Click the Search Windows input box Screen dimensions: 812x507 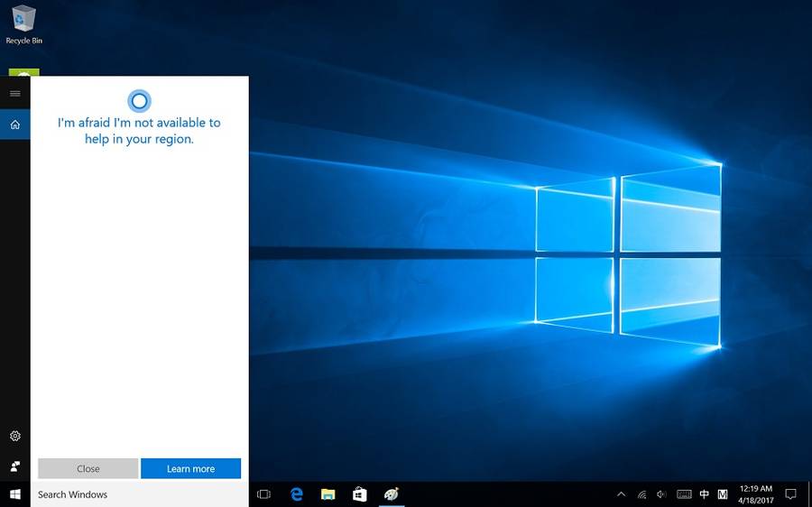coord(140,494)
